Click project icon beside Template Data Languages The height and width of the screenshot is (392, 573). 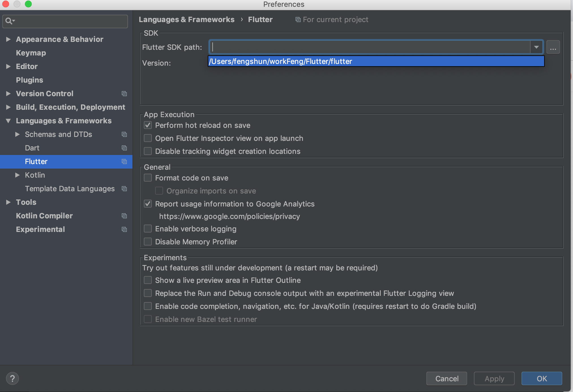point(124,189)
